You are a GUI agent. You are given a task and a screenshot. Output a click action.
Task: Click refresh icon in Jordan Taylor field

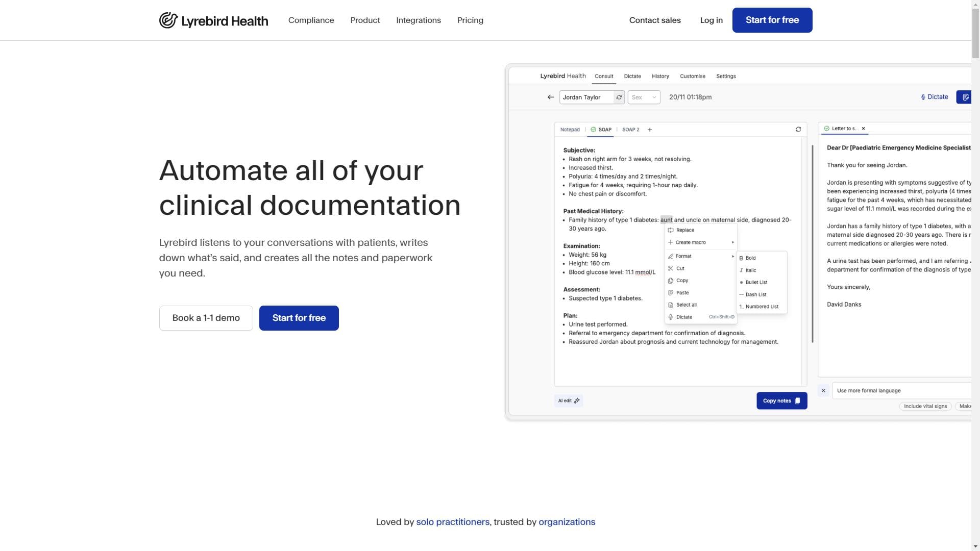point(619,97)
